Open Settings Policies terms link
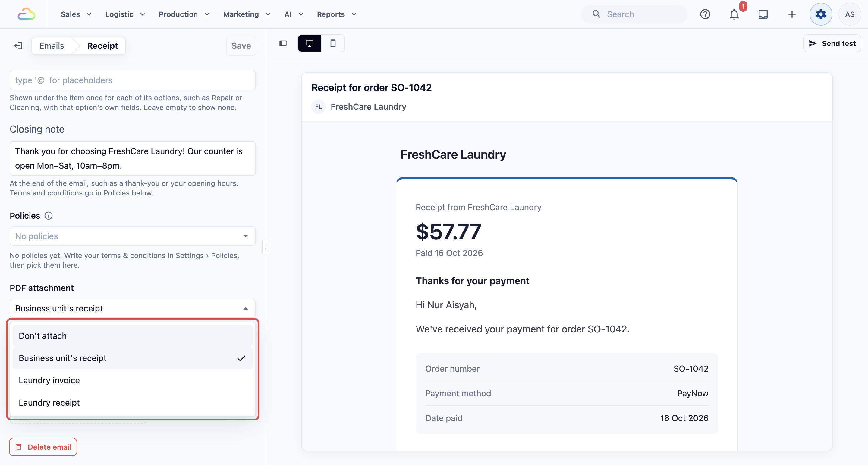Screen dimensions: 868x465 click(x=151, y=256)
